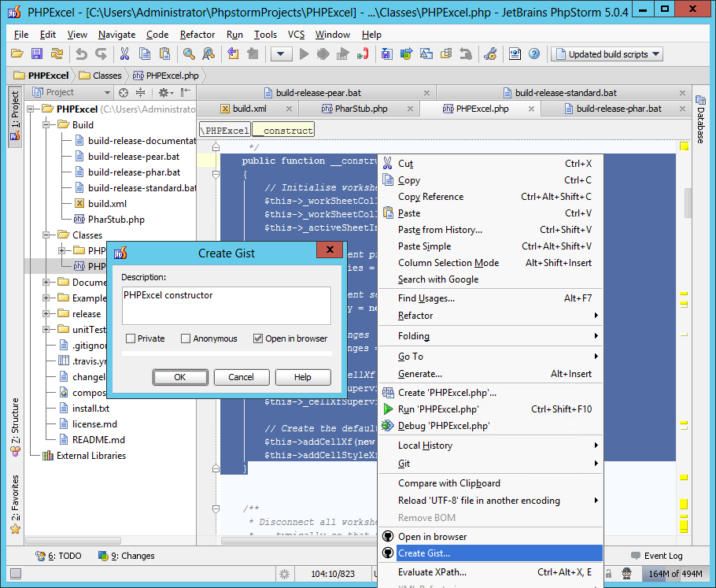The image size is (716, 588).
Task: Click the Replace toolbar icon
Action: pos(209,54)
